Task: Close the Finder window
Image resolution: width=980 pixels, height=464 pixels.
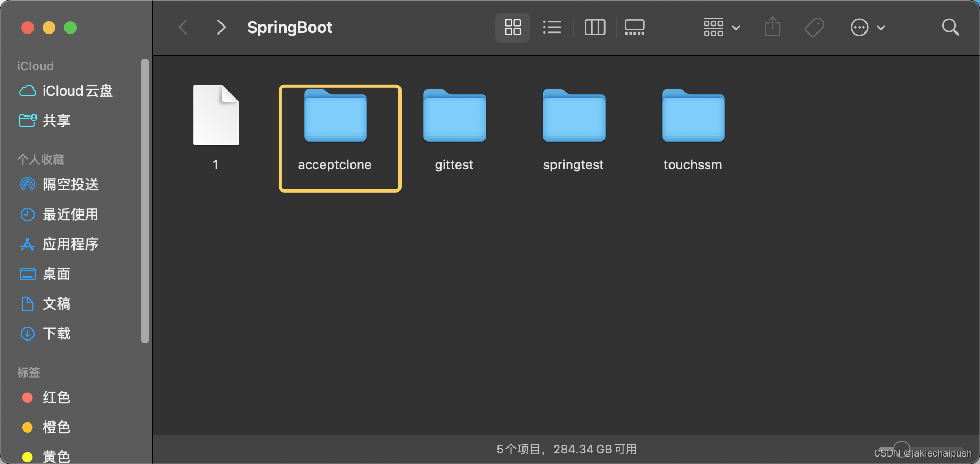Action: (28, 28)
